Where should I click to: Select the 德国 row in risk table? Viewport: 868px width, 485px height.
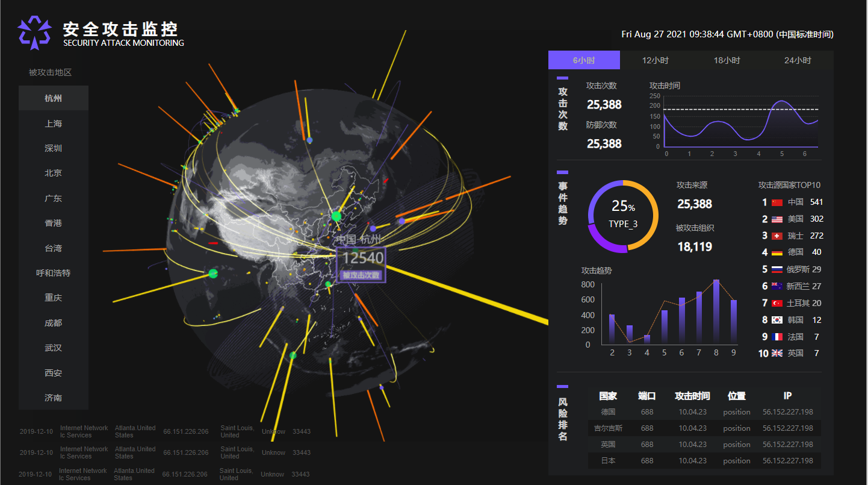pyautogui.click(x=704, y=412)
